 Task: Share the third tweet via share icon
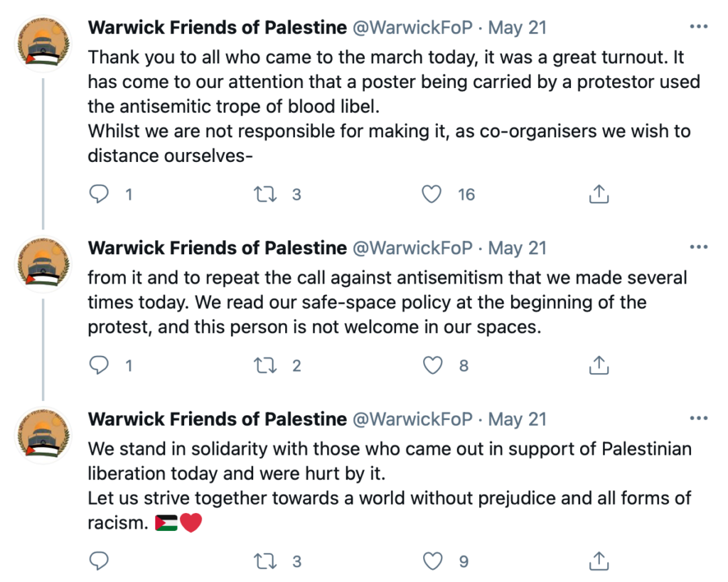[599, 561]
